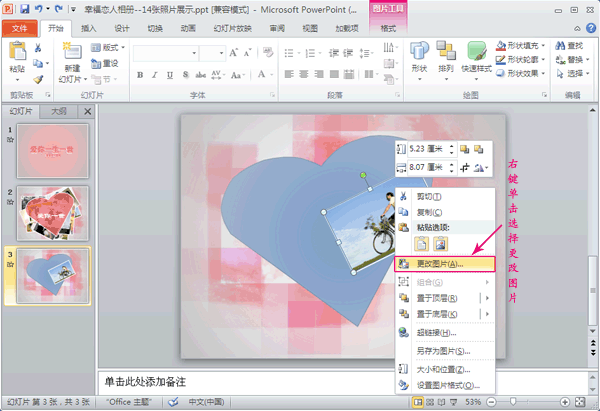Center text in paragraph group
Screen dimensions: 600x411
304,74
